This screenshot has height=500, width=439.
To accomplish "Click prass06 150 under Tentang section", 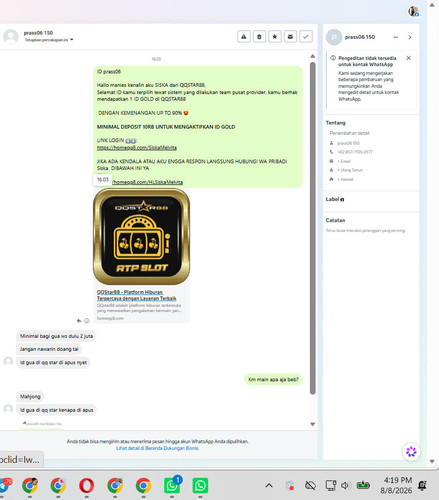I will click(348, 143).
